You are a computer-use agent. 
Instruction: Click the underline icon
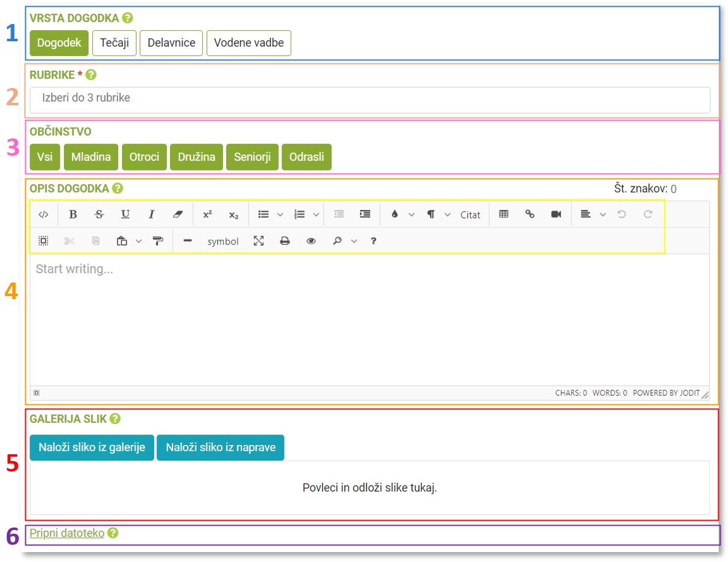(126, 214)
